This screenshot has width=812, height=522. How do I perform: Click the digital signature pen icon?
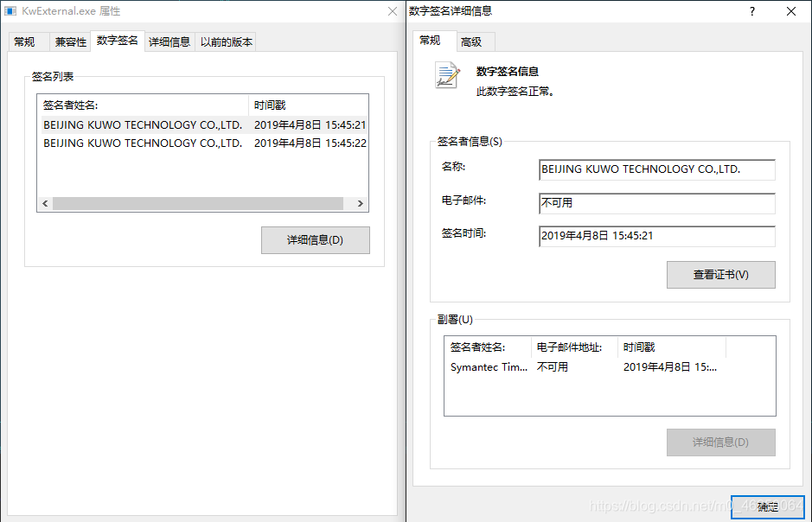tap(444, 75)
